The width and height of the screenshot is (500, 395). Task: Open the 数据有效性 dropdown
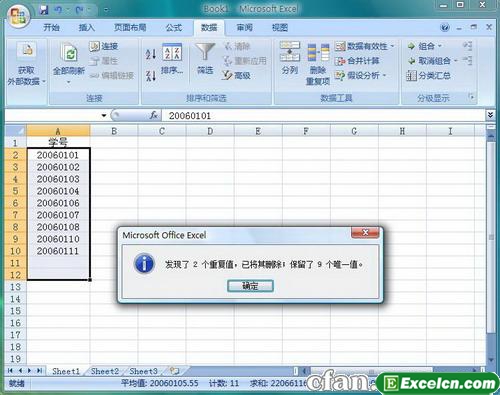(392, 46)
